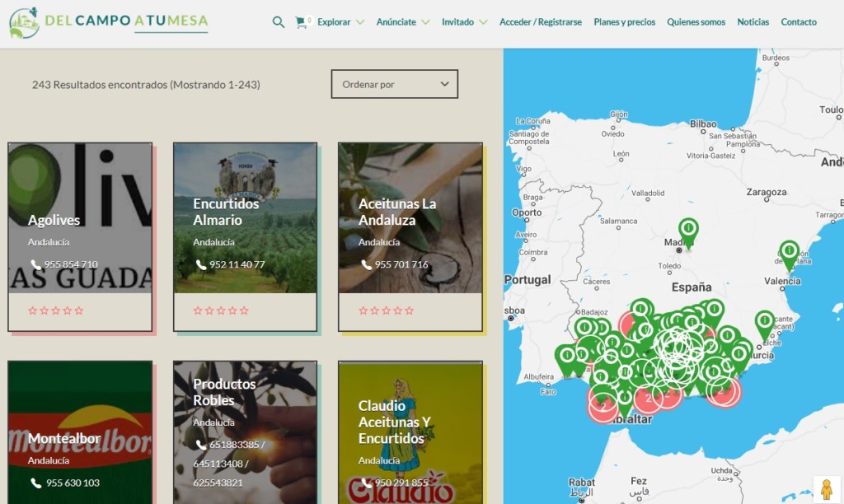Expand the Anúnciate menu
844x504 pixels.
tap(402, 22)
